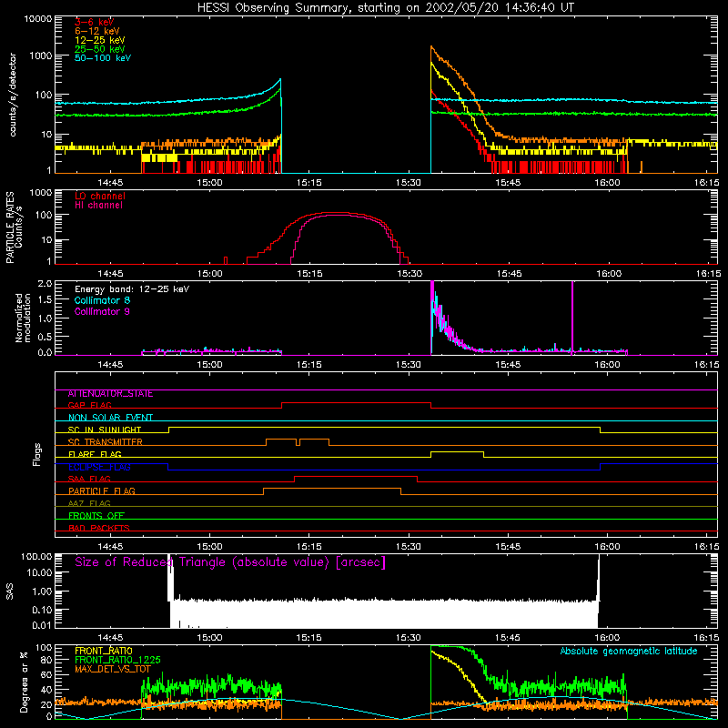Screen dimensions: 728x728
Task: Click the SC_TRANSMITTER flag label
Action: [105, 442]
